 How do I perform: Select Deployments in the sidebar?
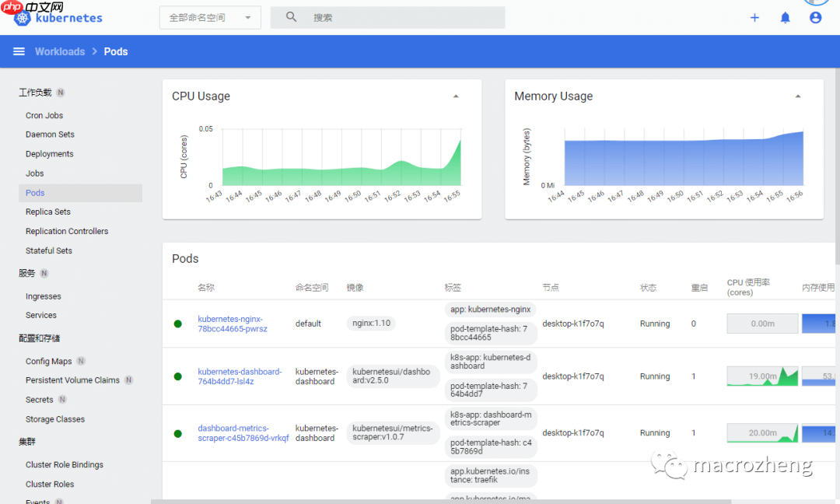(49, 154)
